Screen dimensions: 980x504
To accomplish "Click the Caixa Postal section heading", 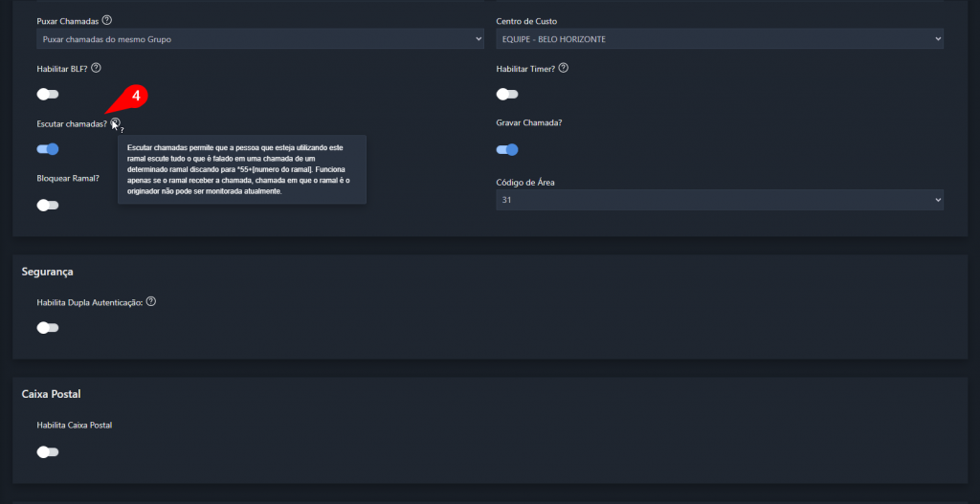I will pos(52,394).
